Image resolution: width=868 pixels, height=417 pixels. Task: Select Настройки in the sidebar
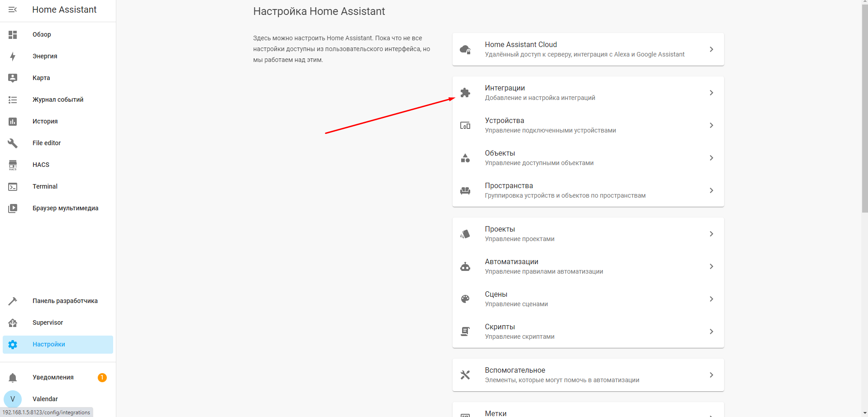point(58,344)
